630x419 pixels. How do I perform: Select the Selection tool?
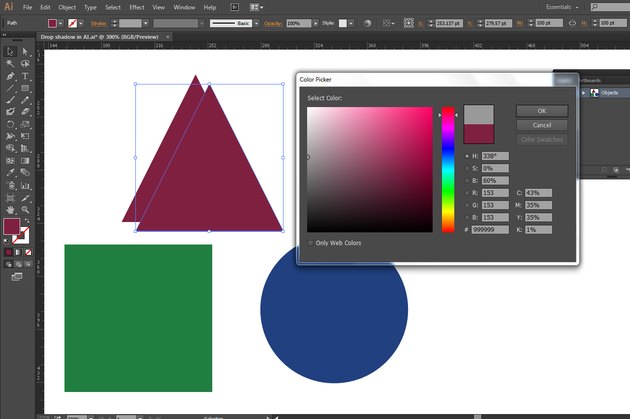pos(10,51)
